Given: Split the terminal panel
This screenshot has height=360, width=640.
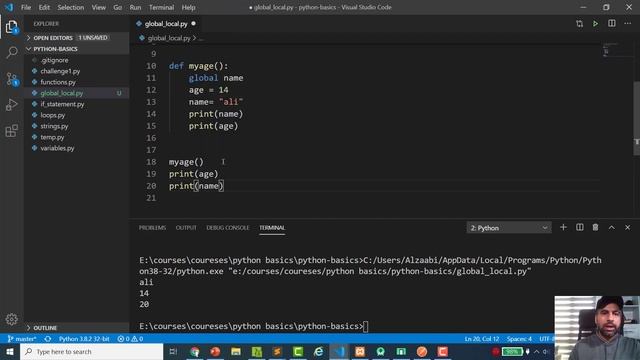Looking at the screenshot, I should click(x=580, y=227).
